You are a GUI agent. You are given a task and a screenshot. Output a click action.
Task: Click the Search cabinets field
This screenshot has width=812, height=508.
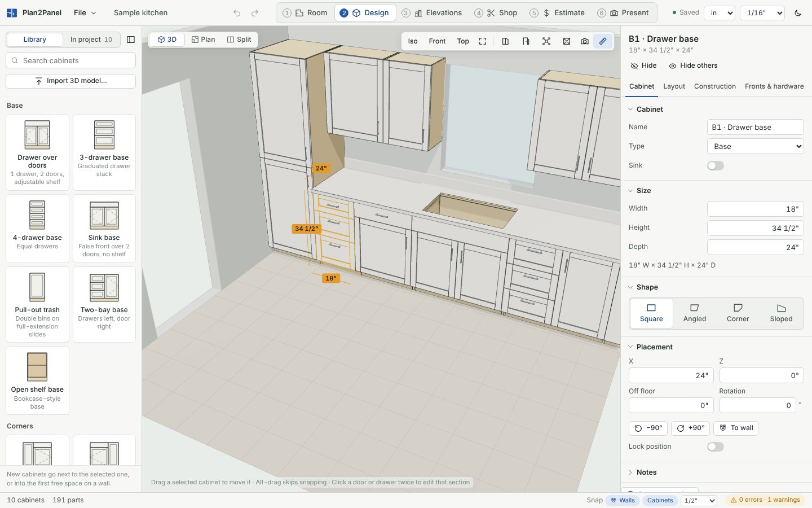point(70,60)
